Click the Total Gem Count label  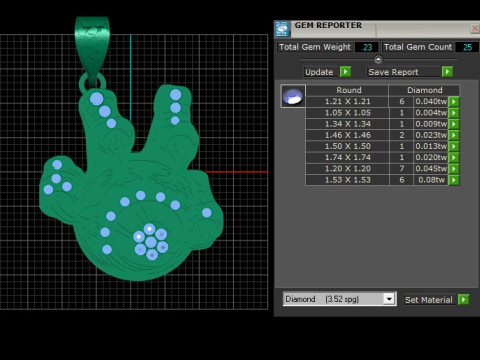tap(418, 47)
